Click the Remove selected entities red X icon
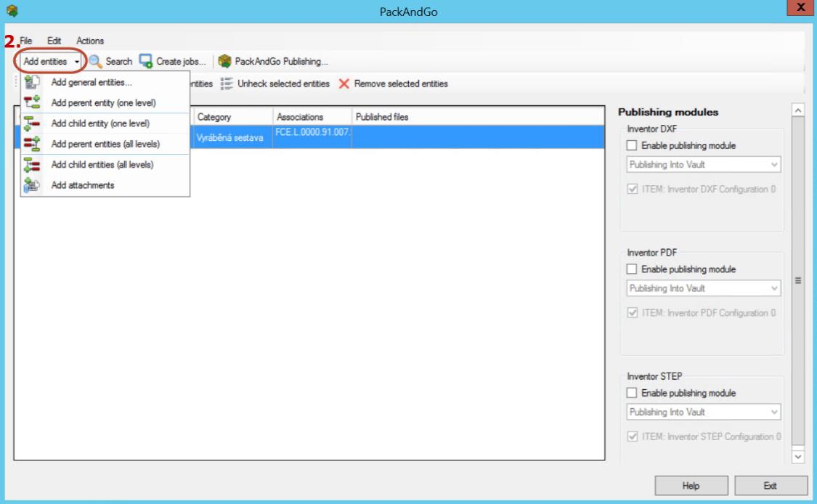 [344, 84]
